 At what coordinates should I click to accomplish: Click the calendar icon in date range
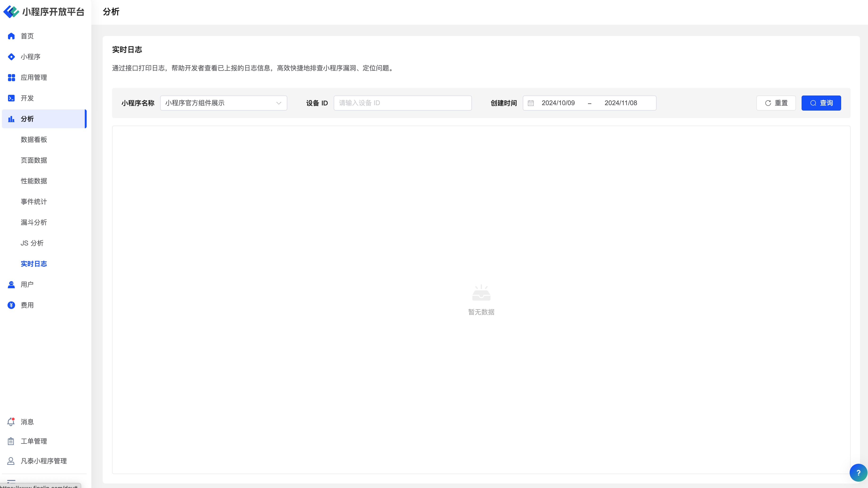[x=531, y=103]
